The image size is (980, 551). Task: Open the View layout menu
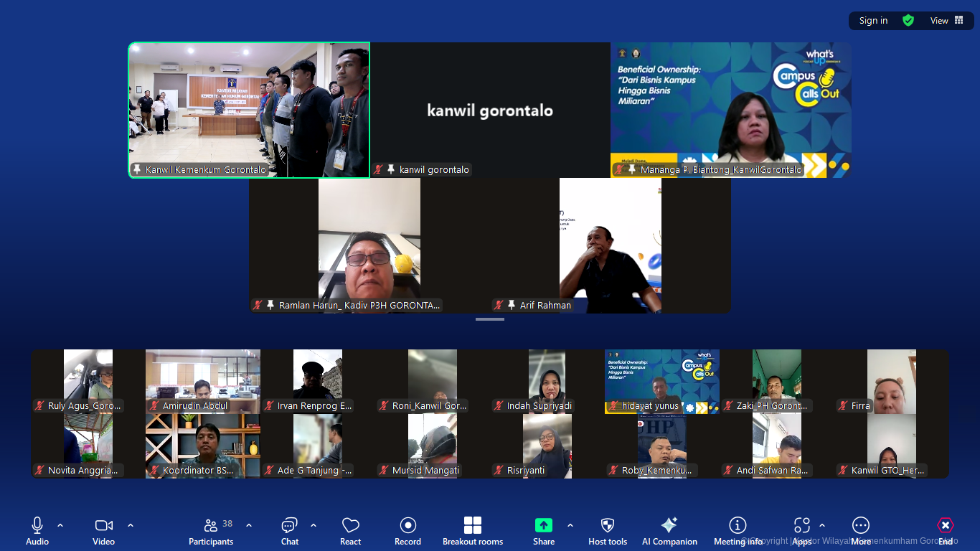pos(946,21)
